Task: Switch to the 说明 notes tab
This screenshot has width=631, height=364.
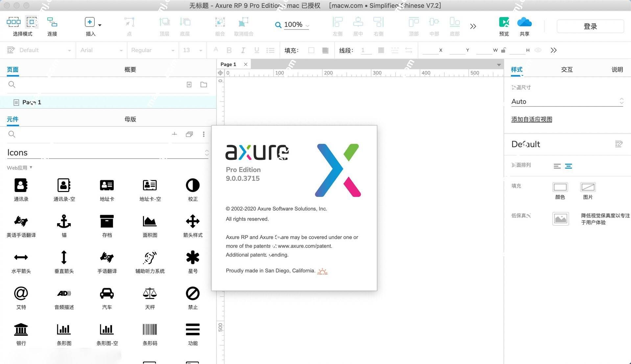Action: (617, 70)
